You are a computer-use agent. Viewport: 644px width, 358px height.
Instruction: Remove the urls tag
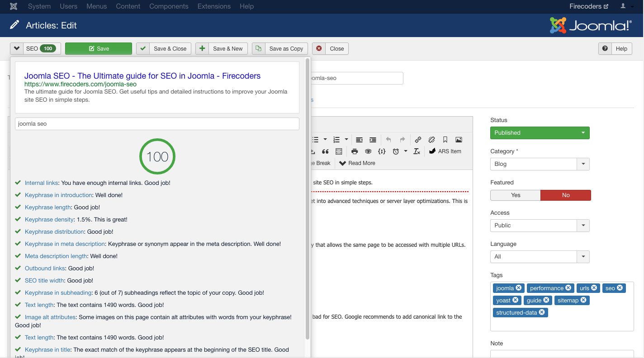(594, 288)
